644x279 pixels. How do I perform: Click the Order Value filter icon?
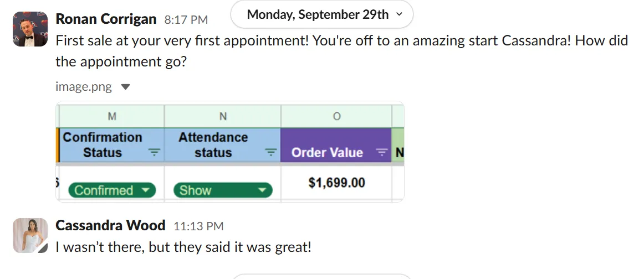(381, 152)
